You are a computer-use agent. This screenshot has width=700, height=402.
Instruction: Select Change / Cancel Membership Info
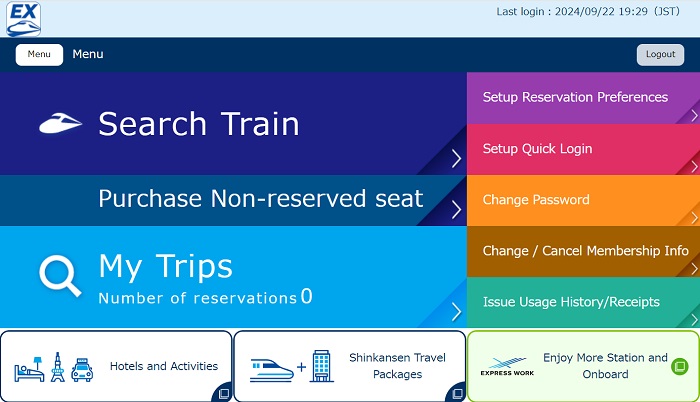(585, 251)
